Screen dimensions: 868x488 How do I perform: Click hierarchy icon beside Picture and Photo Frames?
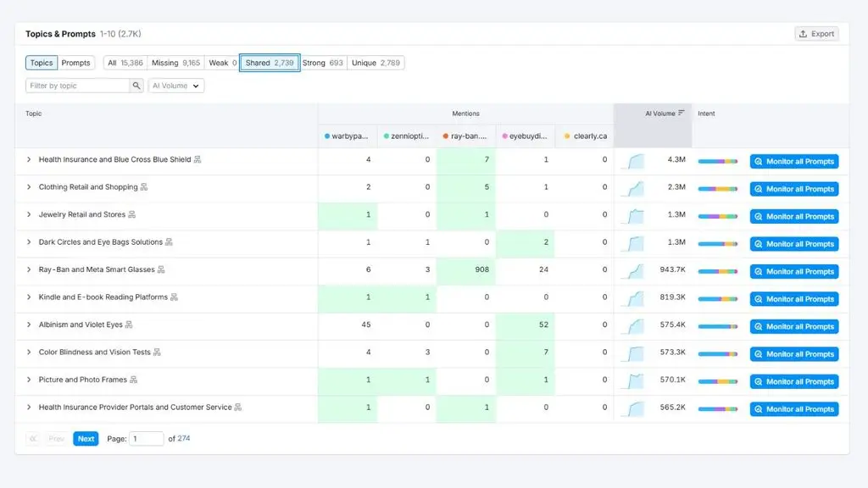coord(133,380)
